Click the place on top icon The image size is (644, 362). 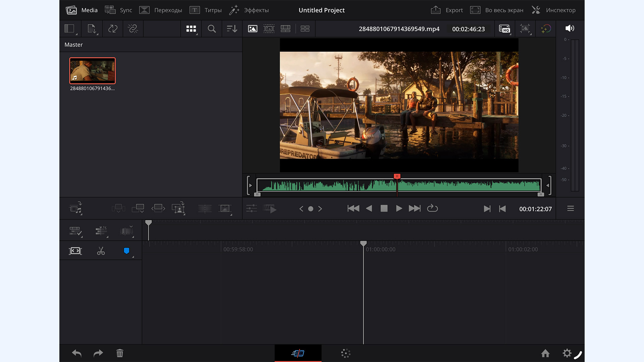pos(205,208)
